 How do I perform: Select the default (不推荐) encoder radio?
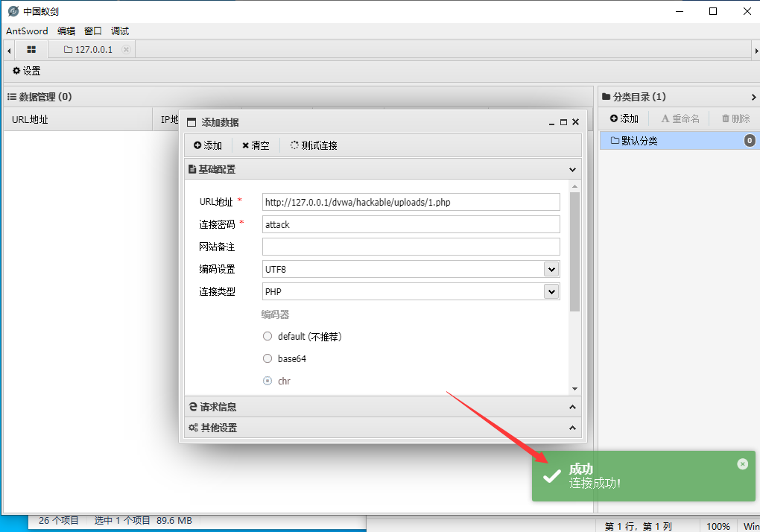click(267, 336)
